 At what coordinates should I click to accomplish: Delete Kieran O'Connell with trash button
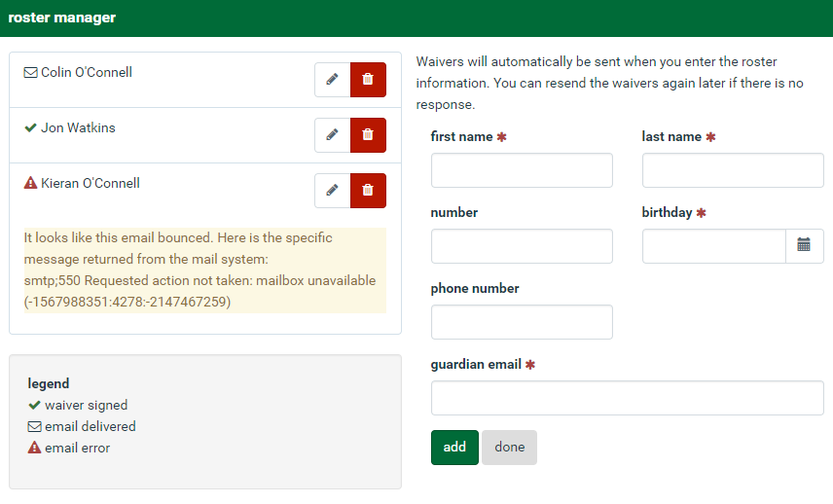(x=368, y=190)
